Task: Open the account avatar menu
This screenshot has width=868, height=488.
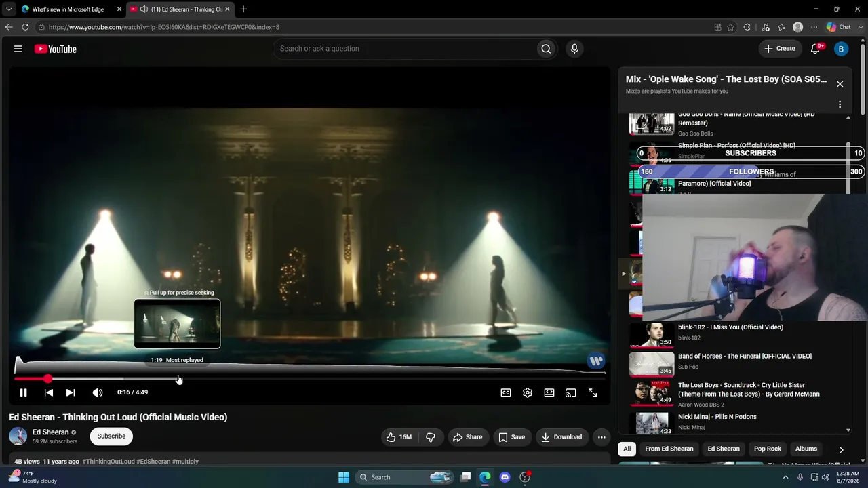Action: pos(841,49)
